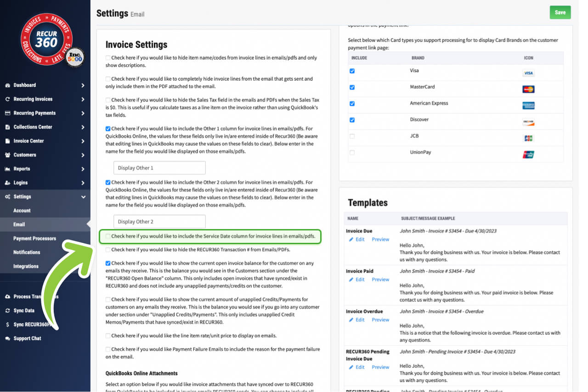Click the Logins user-plus icon
588x392 pixels.
point(7,183)
